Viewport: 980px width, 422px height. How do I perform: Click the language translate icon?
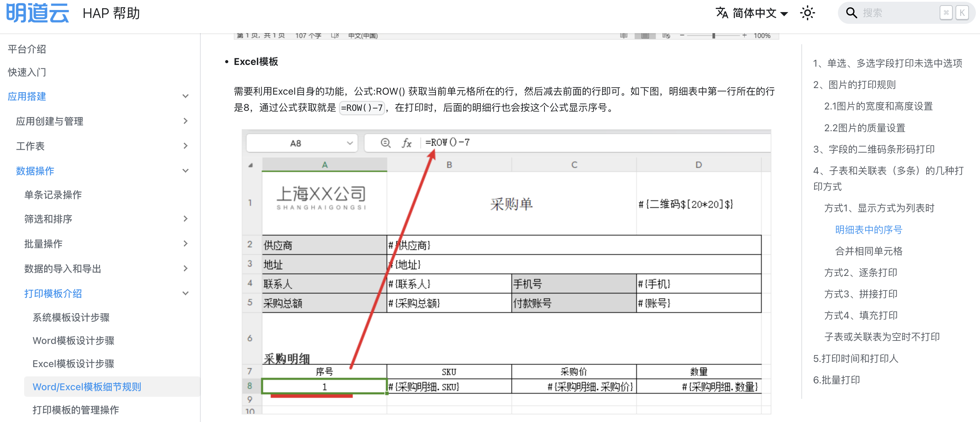click(x=721, y=13)
